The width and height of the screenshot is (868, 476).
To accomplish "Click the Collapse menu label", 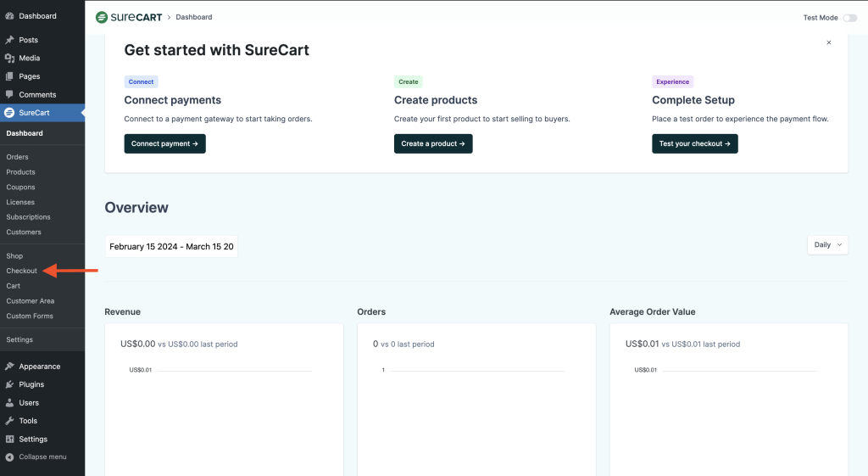I will (x=42, y=457).
